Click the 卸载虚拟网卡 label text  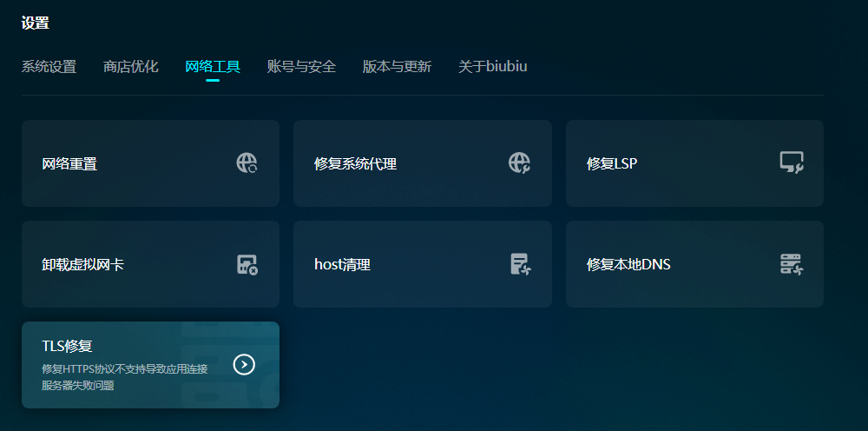click(82, 264)
